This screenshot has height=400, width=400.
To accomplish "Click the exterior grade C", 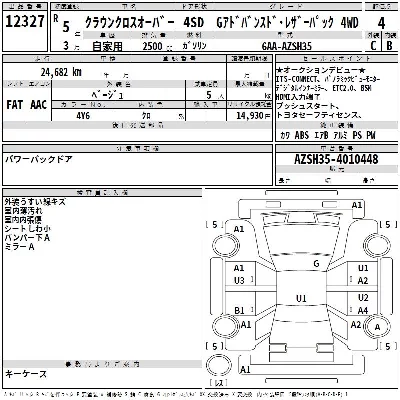I will coord(373,45).
